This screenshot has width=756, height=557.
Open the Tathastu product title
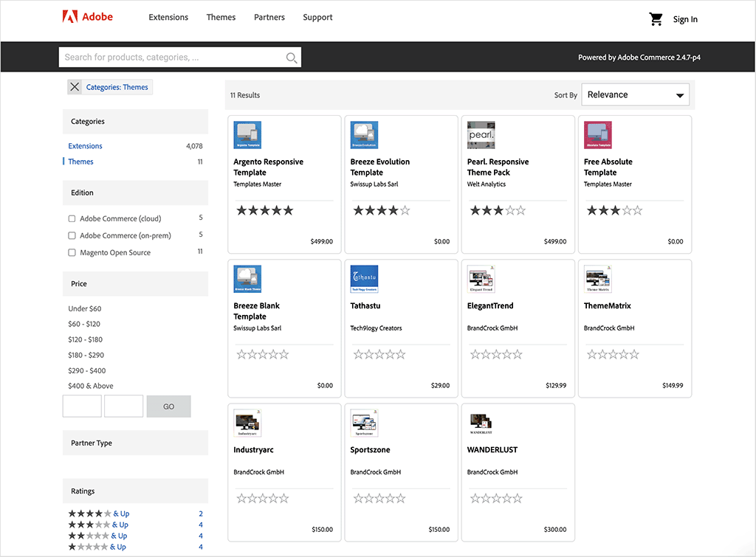point(365,305)
